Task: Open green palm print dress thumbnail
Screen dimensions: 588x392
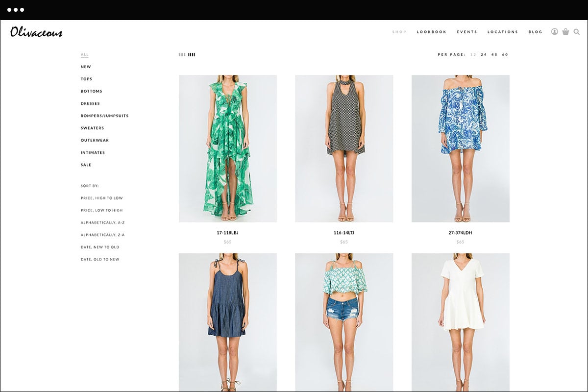Action: (228, 148)
